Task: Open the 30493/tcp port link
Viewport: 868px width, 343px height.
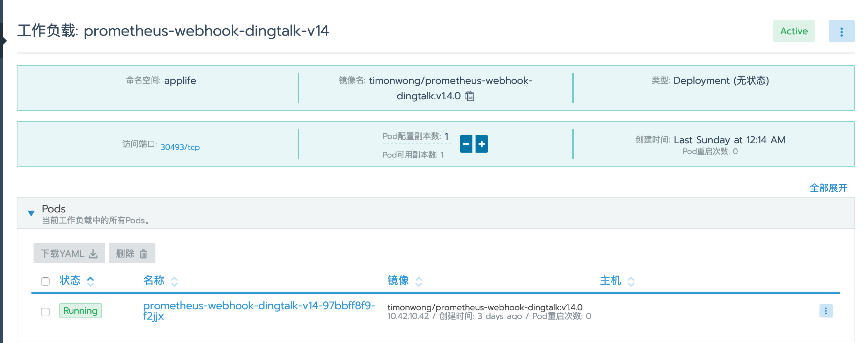Action: pyautogui.click(x=180, y=147)
